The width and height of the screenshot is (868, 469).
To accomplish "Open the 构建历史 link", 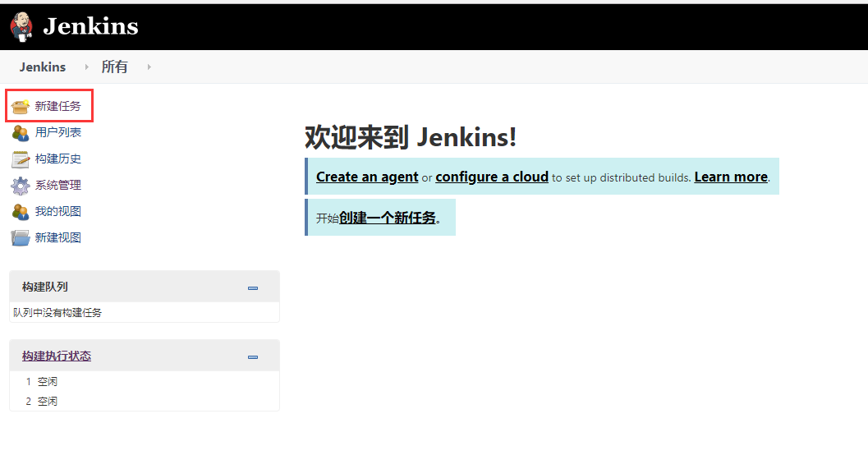I will click(57, 159).
